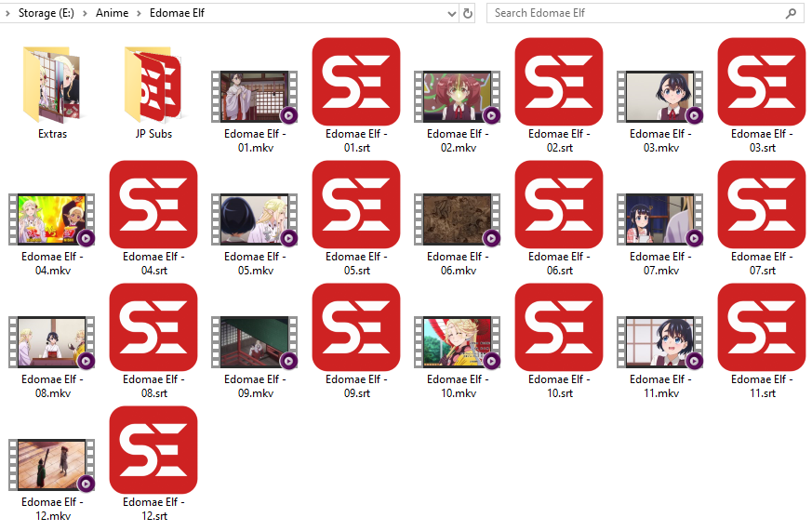Select Edomae Elf - 12.mkv video thumbnail

click(52, 465)
